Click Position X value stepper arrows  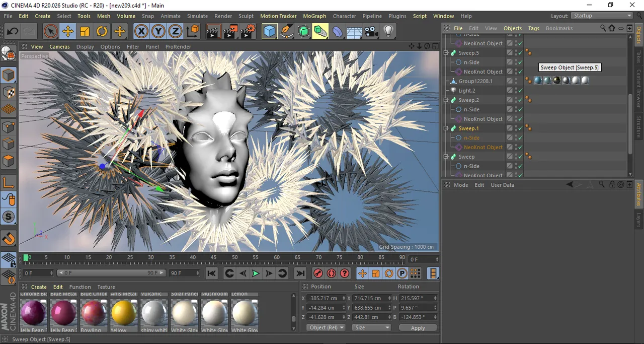[x=344, y=298]
